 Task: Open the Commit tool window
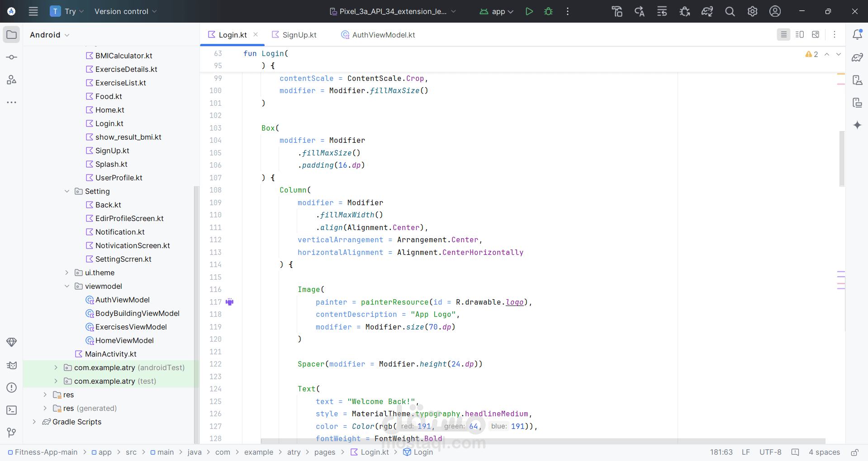point(12,57)
